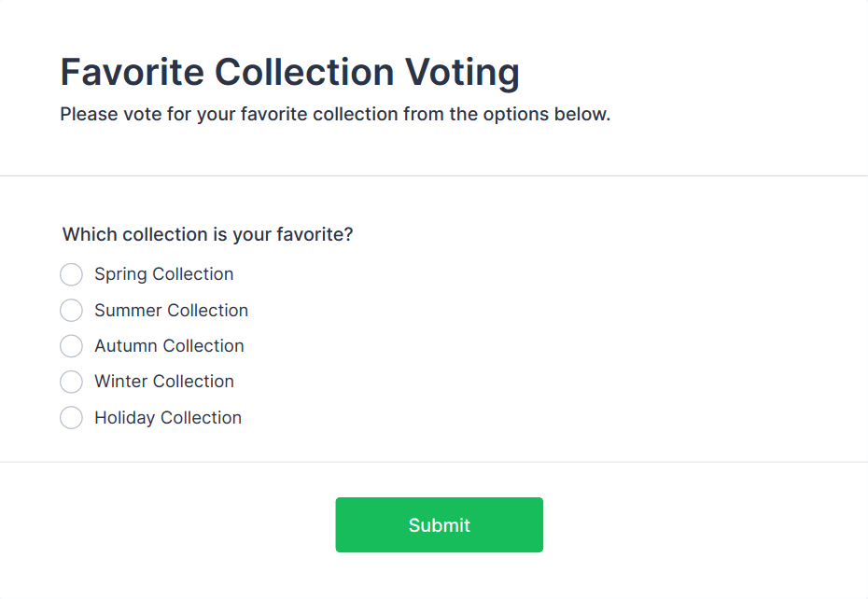Choose the Summer Collection radio circle

(x=71, y=310)
